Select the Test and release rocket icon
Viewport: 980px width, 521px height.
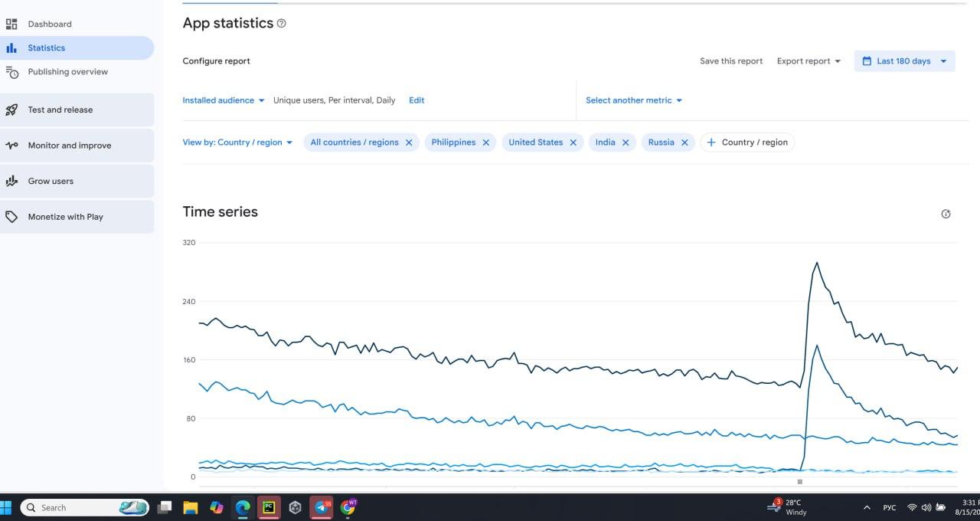(x=12, y=110)
